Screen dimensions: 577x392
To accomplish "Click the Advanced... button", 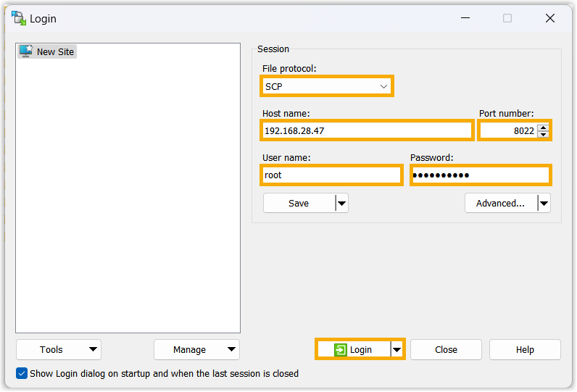I will tap(500, 204).
